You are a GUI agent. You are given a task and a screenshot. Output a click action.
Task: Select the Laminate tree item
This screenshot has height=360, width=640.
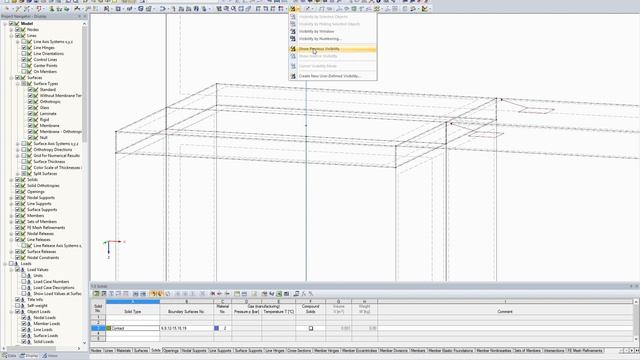[48, 113]
